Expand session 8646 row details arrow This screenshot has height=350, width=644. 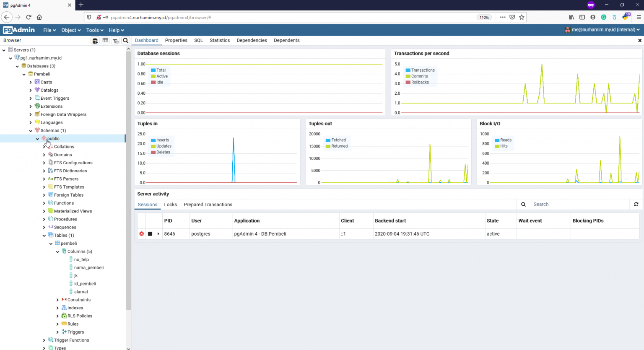point(158,234)
